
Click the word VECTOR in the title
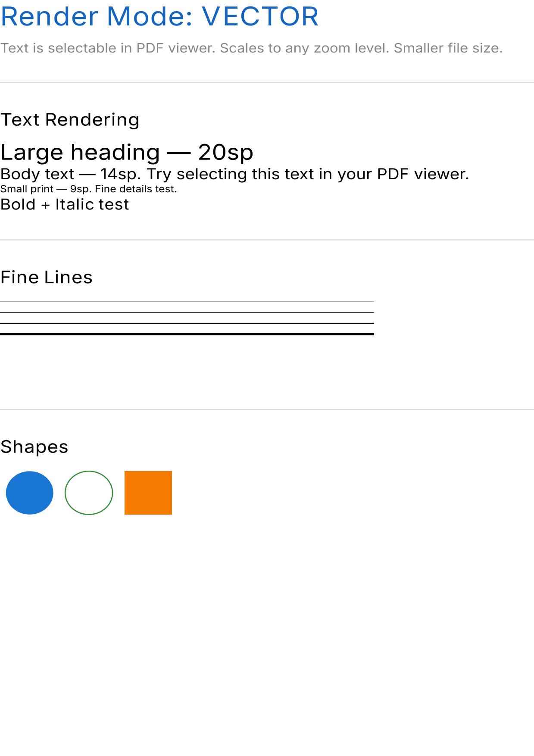click(x=260, y=17)
